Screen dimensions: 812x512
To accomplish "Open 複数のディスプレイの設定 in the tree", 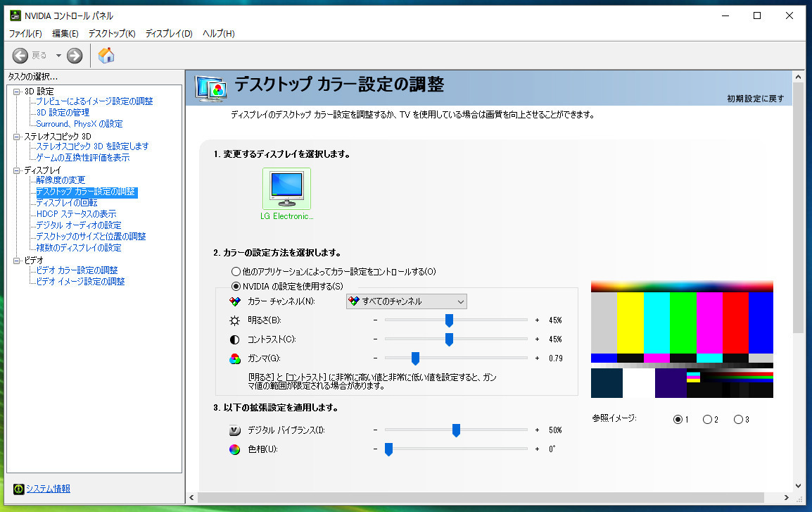I will (79, 248).
